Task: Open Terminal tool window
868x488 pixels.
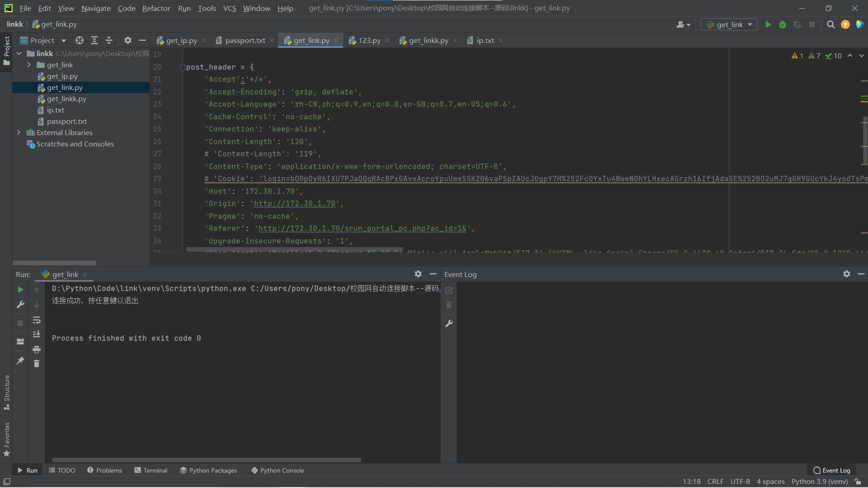Action: (x=151, y=470)
